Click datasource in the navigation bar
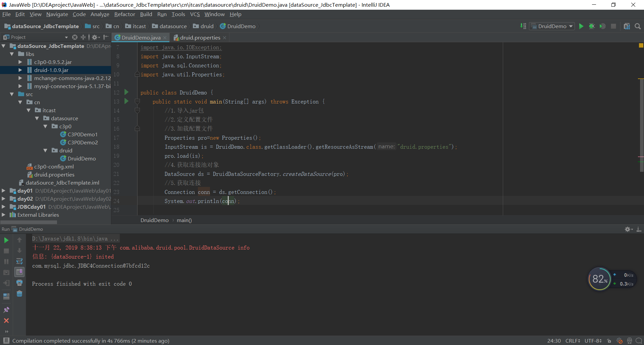The image size is (644, 345). tap(169, 26)
